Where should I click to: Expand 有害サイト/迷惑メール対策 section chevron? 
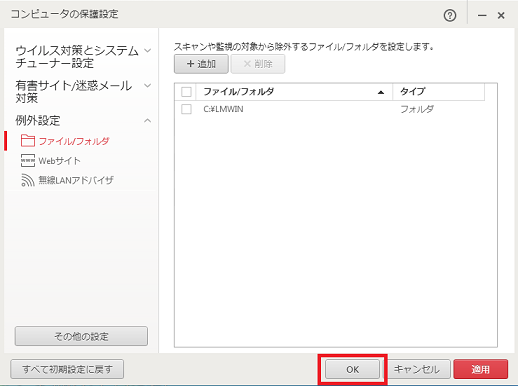tap(147, 86)
